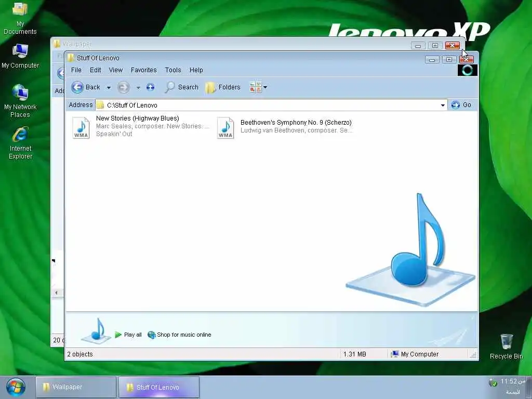Open the Tools menu

(x=173, y=70)
